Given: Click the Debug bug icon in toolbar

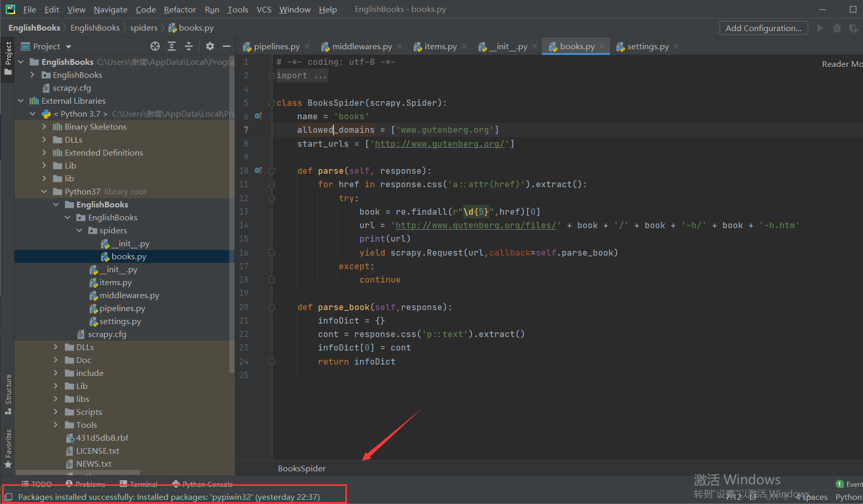Looking at the screenshot, I should coord(837,28).
